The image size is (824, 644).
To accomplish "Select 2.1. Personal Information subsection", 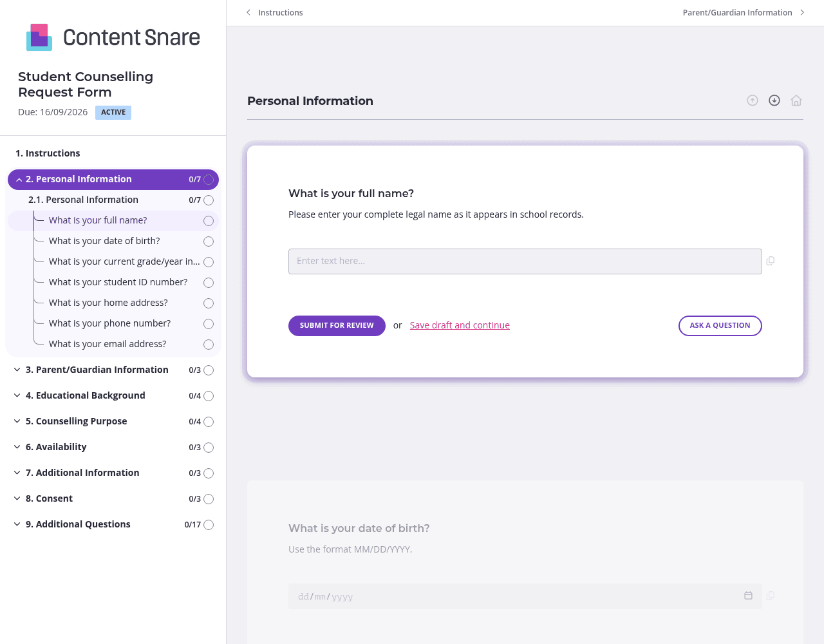I will [83, 200].
